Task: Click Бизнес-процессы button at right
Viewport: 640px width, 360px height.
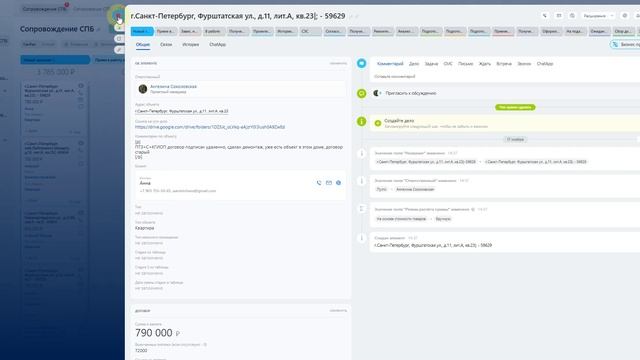Action: pyautogui.click(x=625, y=44)
